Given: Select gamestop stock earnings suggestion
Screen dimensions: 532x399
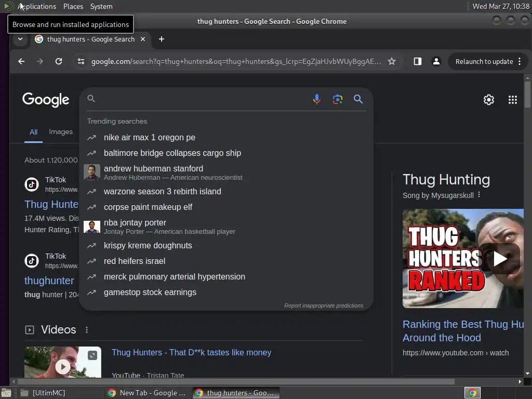Looking at the screenshot, I should click(x=227, y=292).
